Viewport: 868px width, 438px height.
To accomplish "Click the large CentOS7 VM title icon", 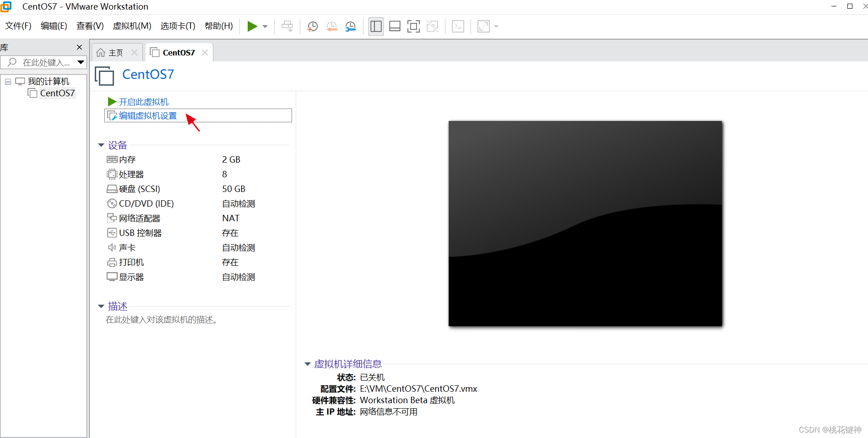I will [x=104, y=76].
